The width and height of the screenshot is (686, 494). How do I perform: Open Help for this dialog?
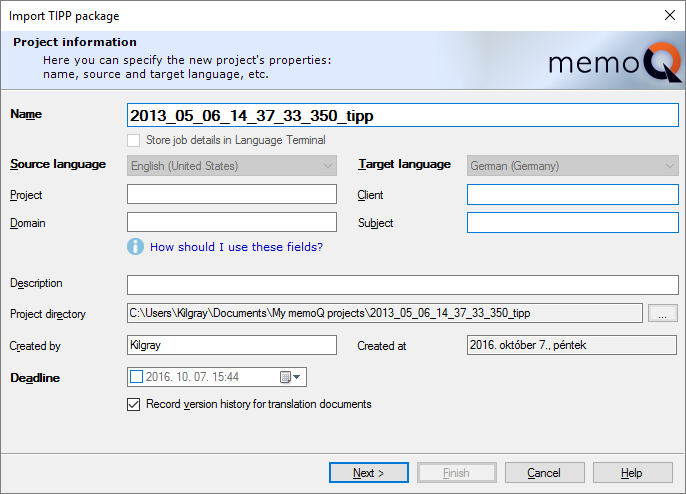point(632,473)
